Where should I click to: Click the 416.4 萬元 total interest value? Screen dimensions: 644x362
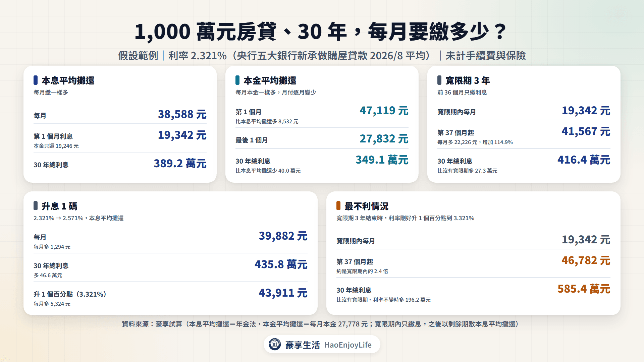[x=584, y=160]
